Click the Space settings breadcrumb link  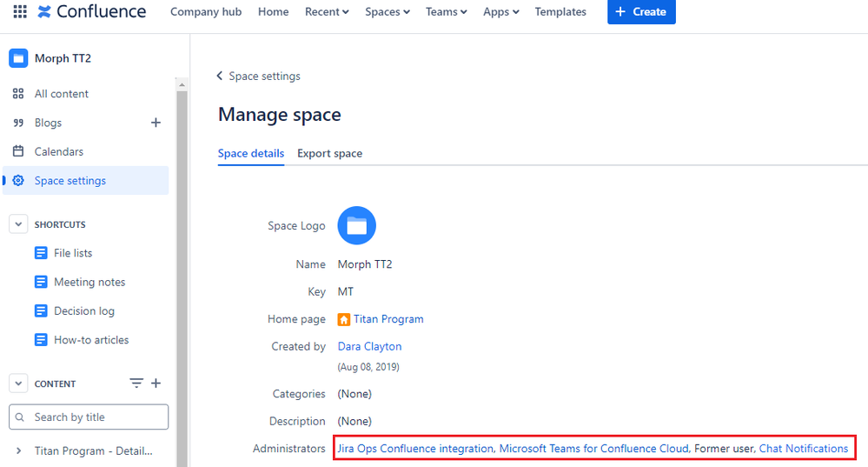click(x=265, y=76)
